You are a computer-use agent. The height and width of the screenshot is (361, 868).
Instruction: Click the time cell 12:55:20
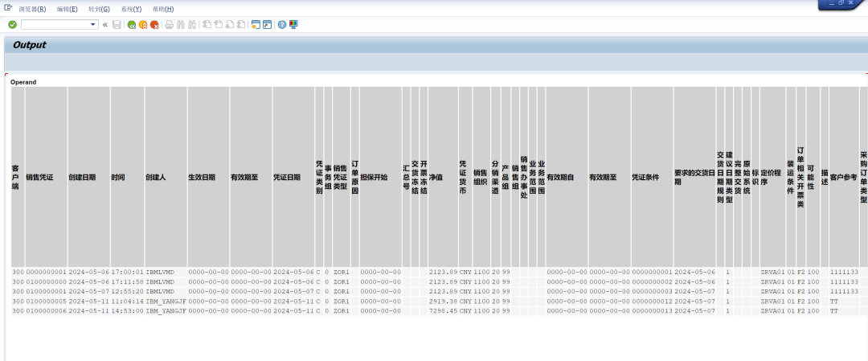pos(127,292)
